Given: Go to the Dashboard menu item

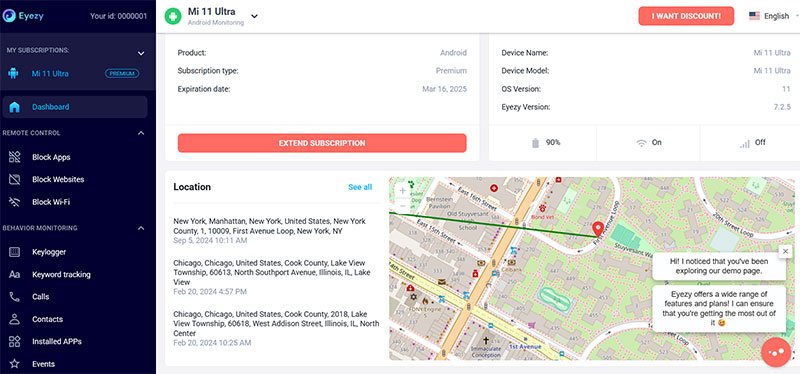Looking at the screenshot, I should [x=75, y=107].
